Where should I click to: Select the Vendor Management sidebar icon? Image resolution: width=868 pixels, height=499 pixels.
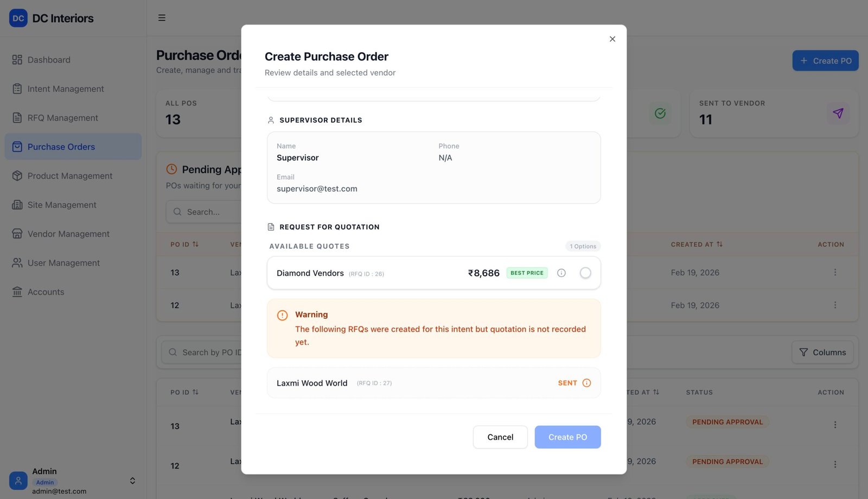coord(17,233)
